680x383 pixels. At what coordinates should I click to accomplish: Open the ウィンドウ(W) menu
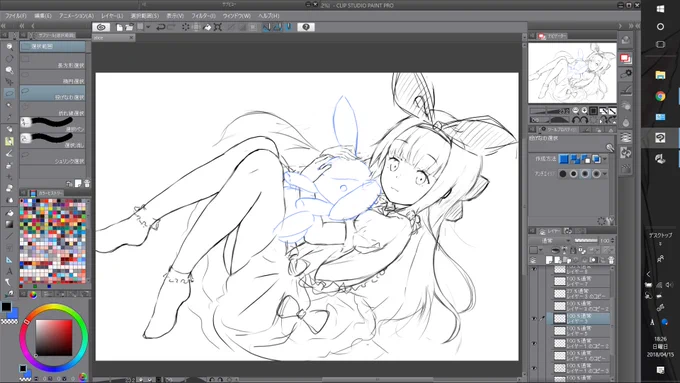[x=236, y=16]
